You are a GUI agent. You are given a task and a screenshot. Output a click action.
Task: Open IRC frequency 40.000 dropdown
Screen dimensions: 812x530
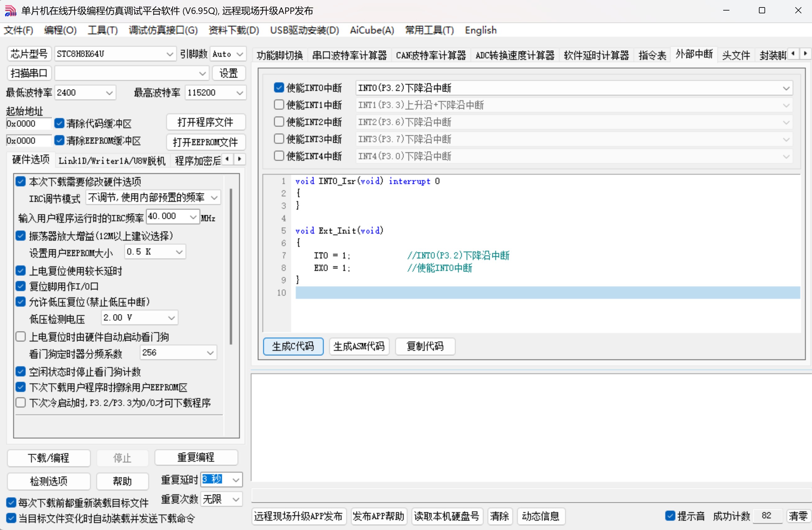(x=173, y=216)
